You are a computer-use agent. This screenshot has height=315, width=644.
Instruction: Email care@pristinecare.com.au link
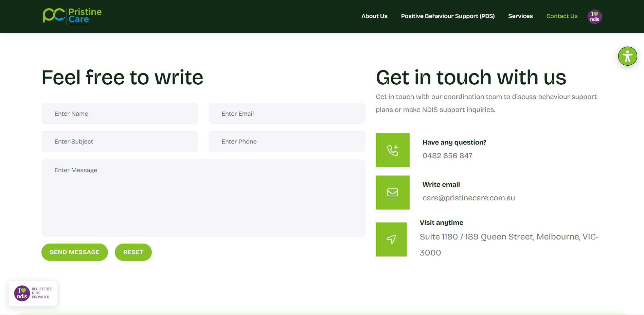coord(469,198)
